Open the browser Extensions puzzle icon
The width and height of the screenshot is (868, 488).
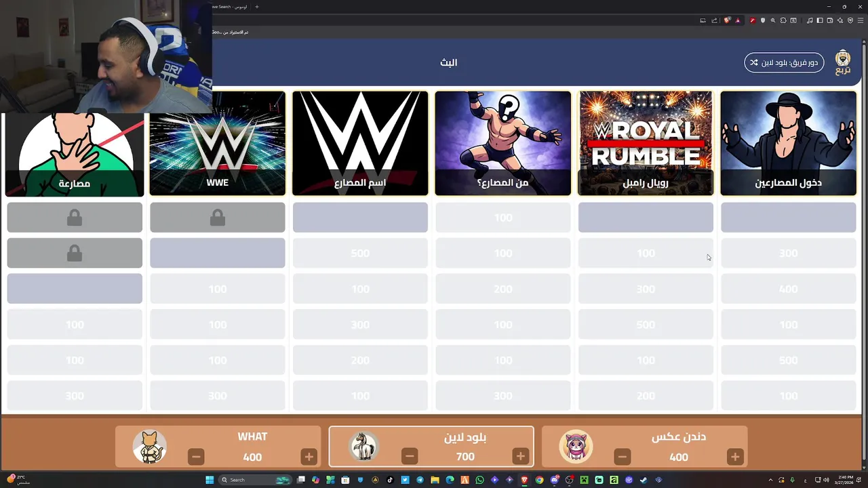(x=783, y=20)
